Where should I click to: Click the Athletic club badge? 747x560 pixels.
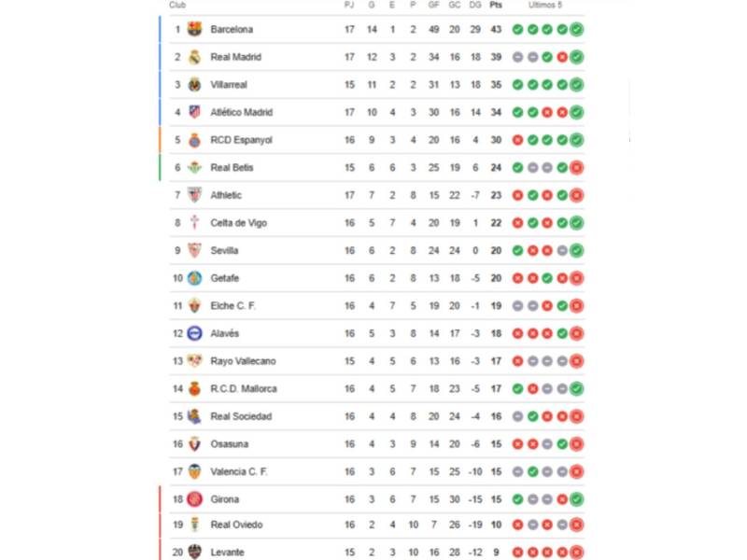pyautogui.click(x=196, y=195)
